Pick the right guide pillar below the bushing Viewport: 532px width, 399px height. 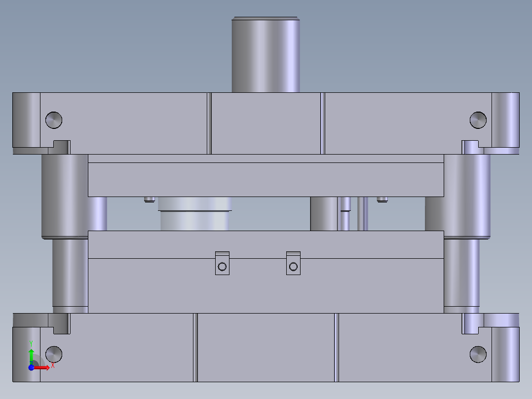point(462,274)
